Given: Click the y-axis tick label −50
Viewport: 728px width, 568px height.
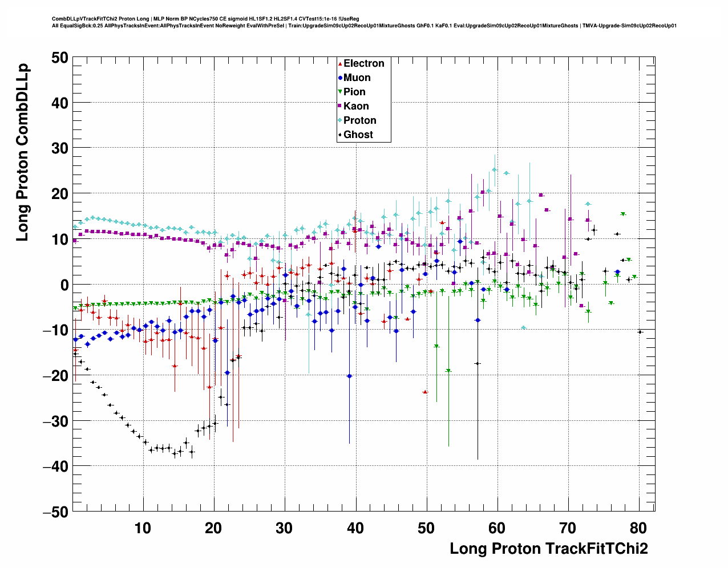Looking at the screenshot, I should point(55,512).
